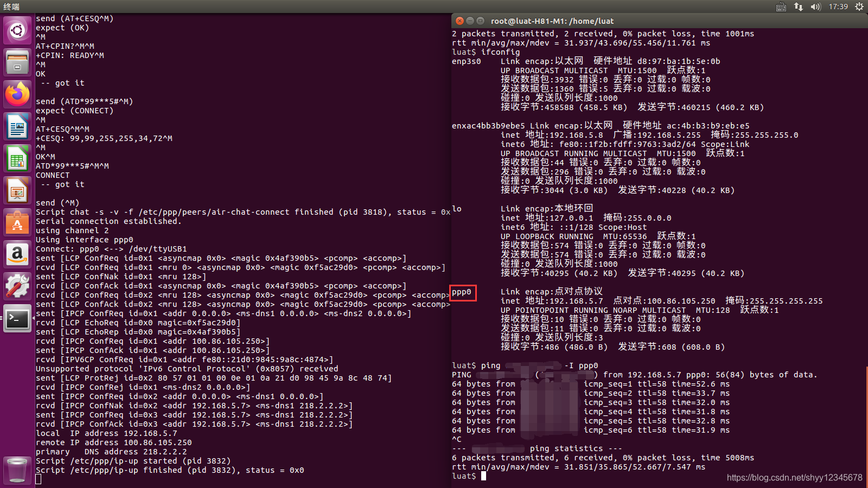Image resolution: width=868 pixels, height=488 pixels.
Task: Open the Ubuntu Dash search launcher
Action: point(17,30)
